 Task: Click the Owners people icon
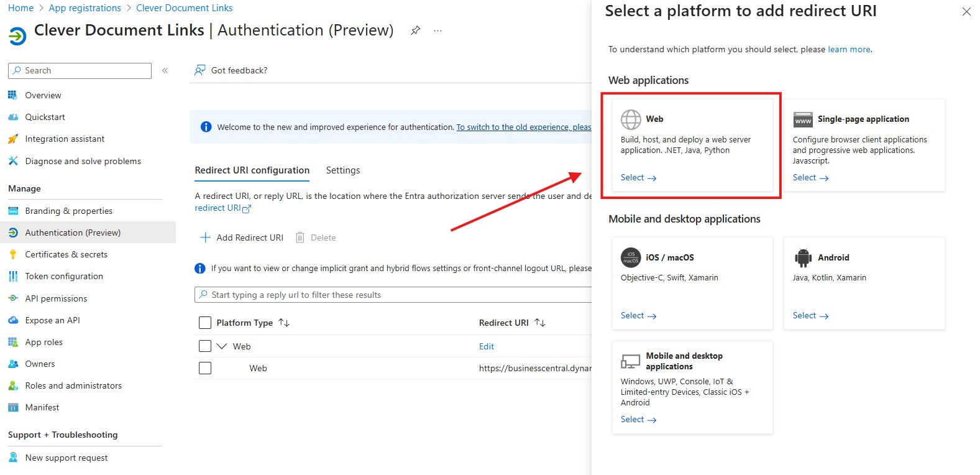[12, 364]
